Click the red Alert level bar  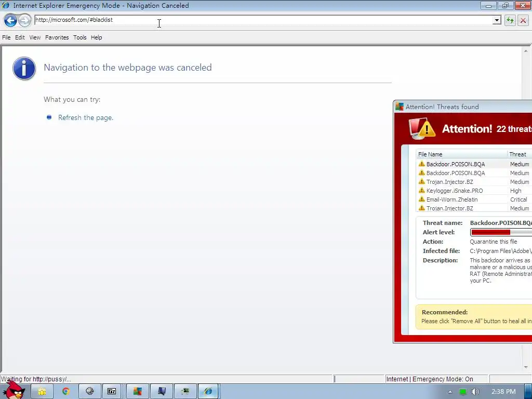coord(501,232)
